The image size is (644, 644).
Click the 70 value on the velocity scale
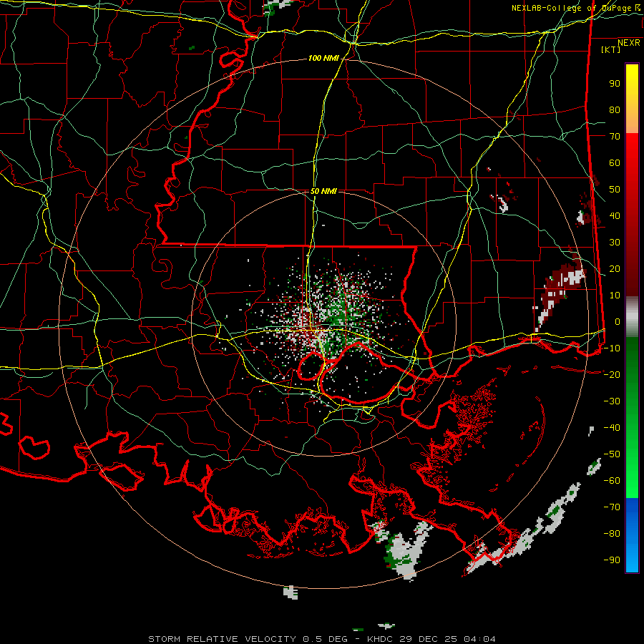point(615,137)
